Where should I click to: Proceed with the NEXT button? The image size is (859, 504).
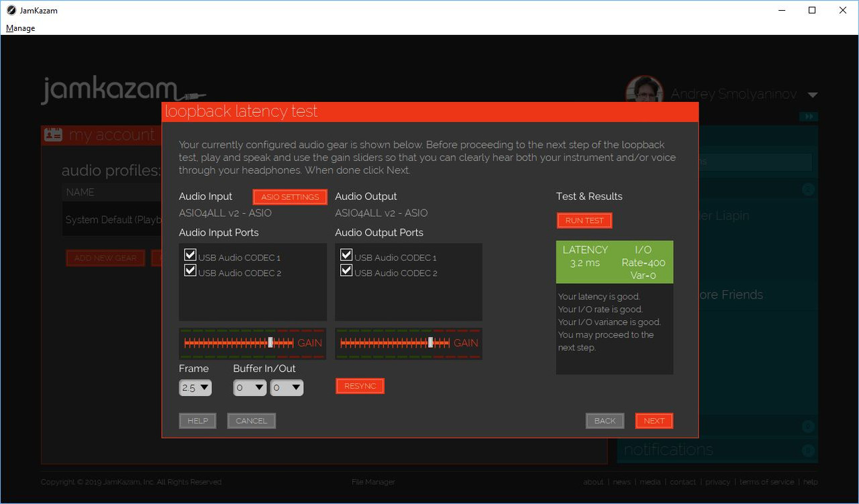click(654, 421)
